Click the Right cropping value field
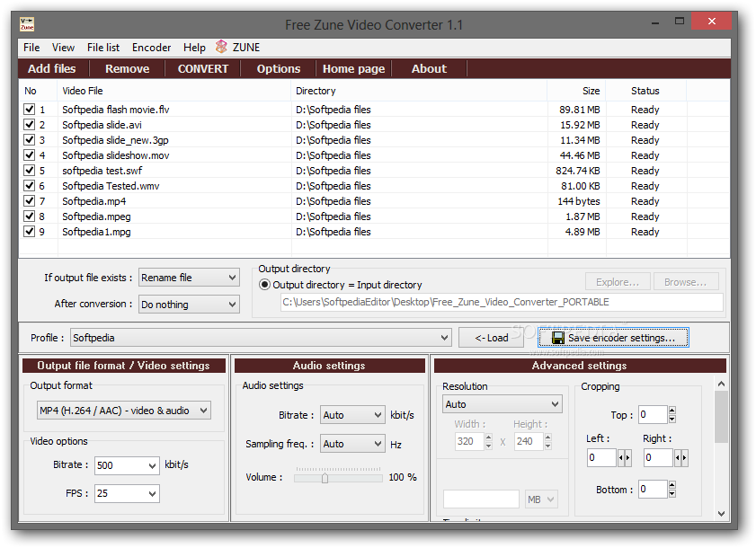756x548 pixels. coord(658,457)
